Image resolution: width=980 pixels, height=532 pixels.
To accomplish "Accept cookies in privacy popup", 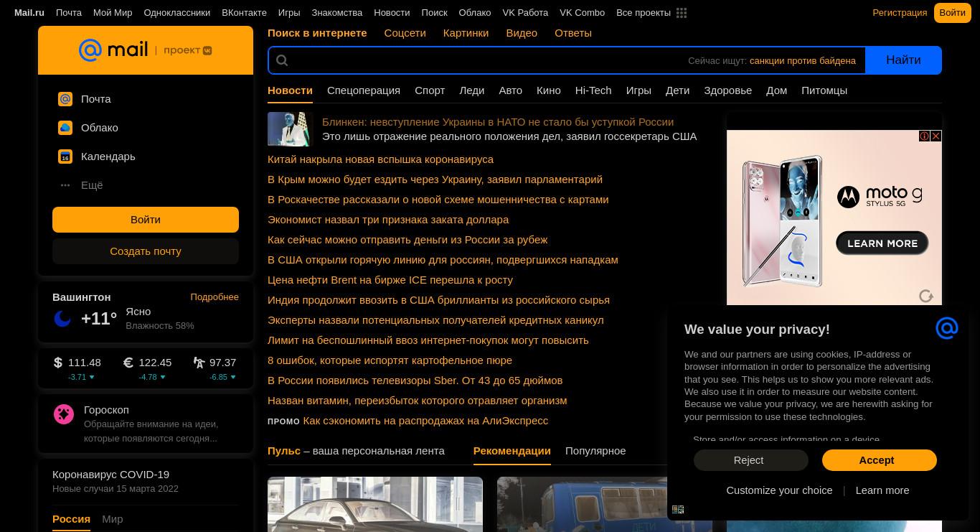I will [x=880, y=460].
